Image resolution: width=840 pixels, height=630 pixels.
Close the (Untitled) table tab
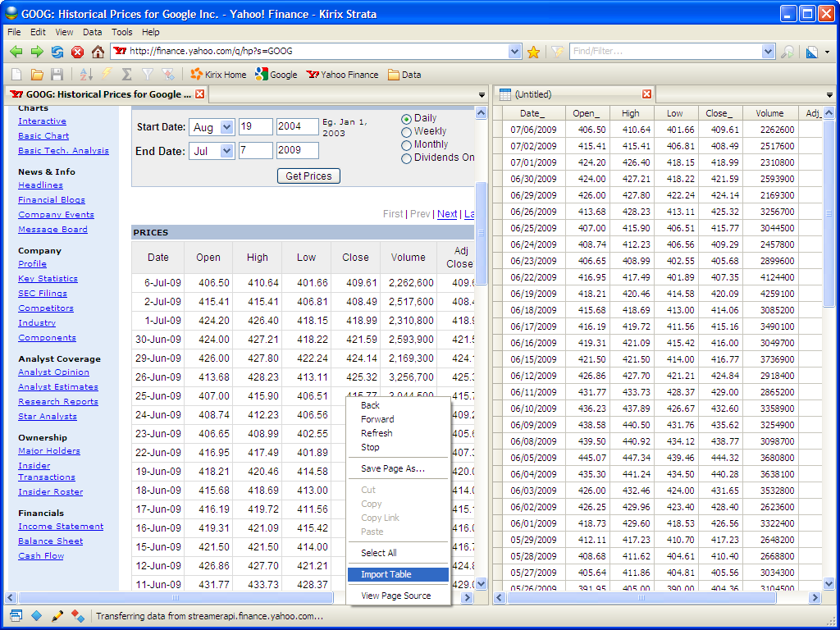[646, 94]
